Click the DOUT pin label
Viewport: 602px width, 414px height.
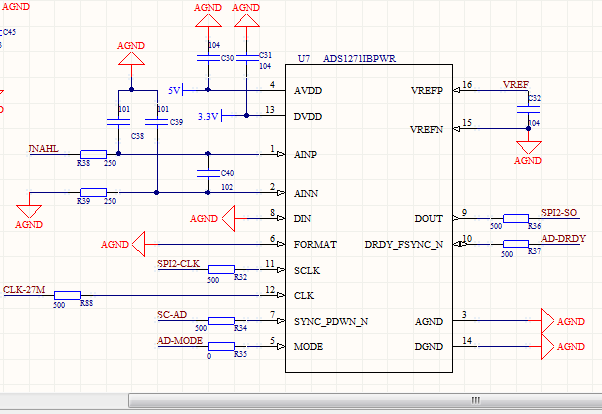pyautogui.click(x=429, y=219)
